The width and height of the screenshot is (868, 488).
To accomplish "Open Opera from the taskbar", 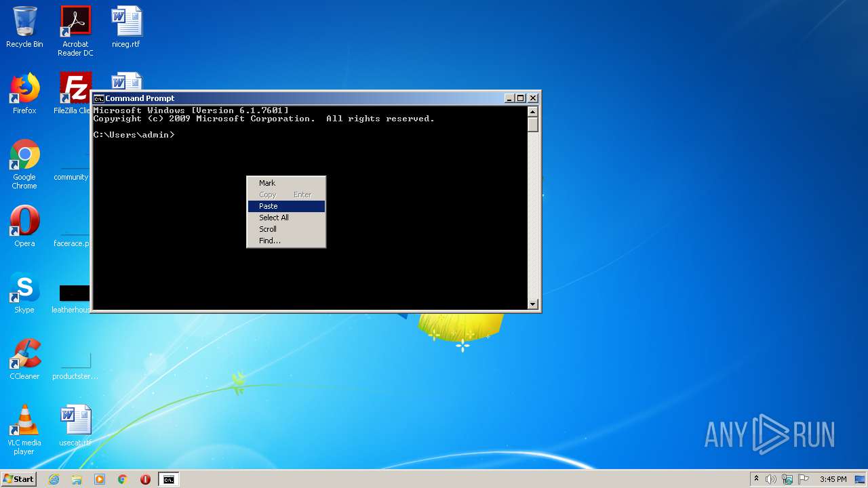I will tap(145, 479).
